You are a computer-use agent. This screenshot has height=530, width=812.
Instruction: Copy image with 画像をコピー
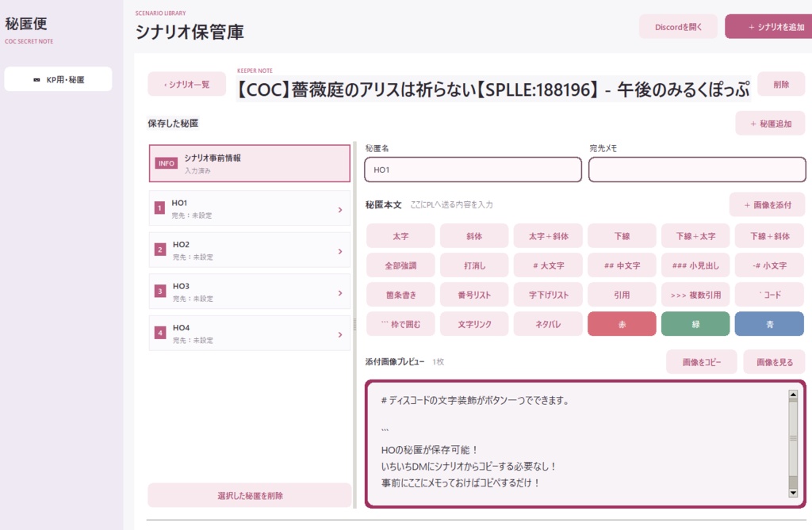701,362
